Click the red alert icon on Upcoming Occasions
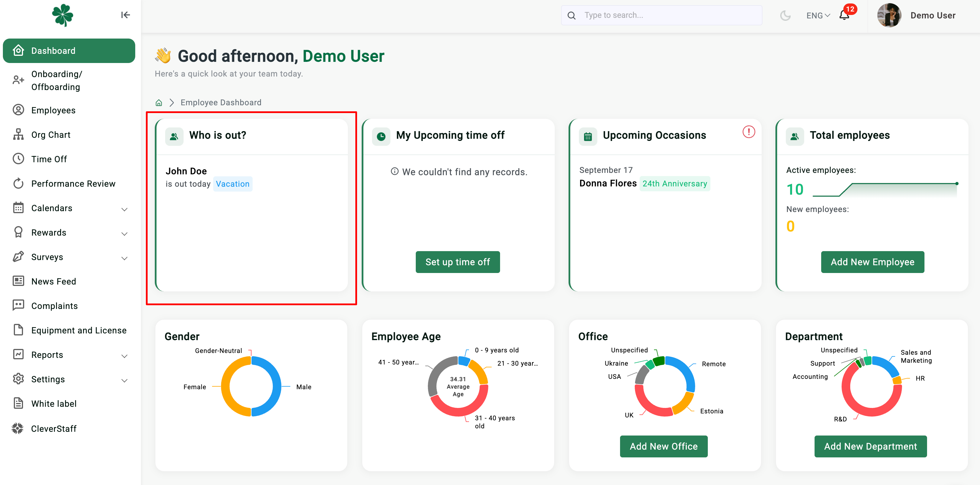The image size is (980, 485). coord(748,132)
